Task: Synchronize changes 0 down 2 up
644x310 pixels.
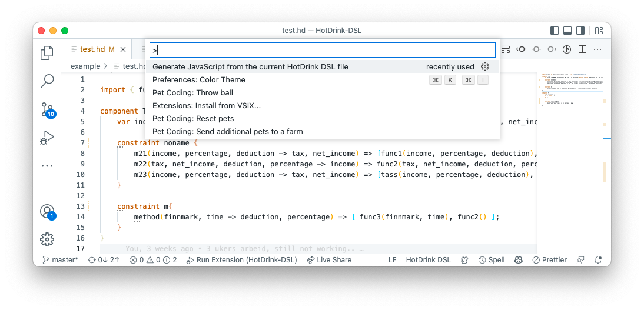Action: coord(103,260)
